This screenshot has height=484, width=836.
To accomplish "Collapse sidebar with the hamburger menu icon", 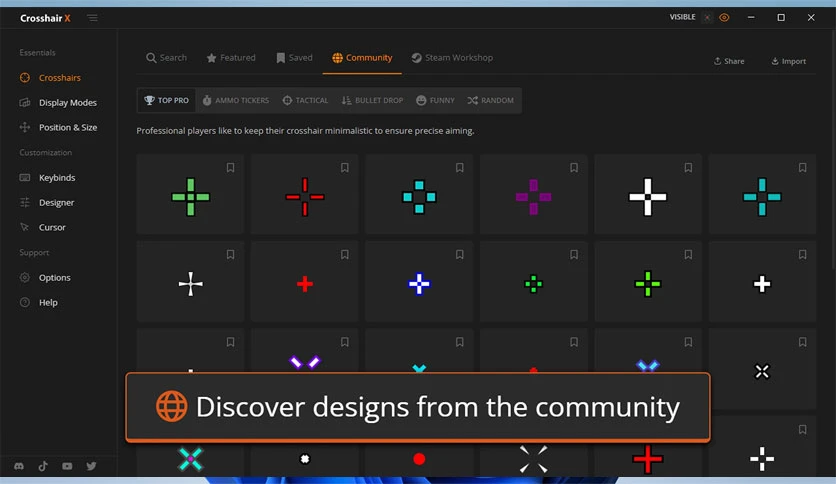I will [92, 18].
